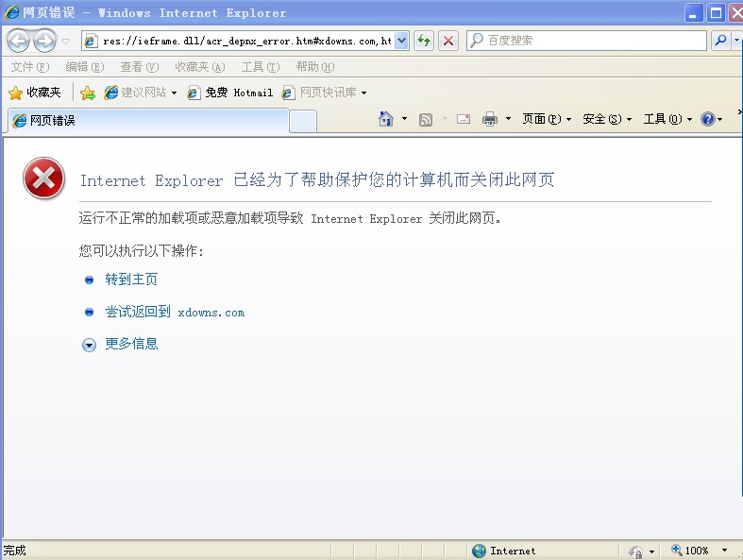Click the page icon in address bar

pyautogui.click(x=91, y=42)
